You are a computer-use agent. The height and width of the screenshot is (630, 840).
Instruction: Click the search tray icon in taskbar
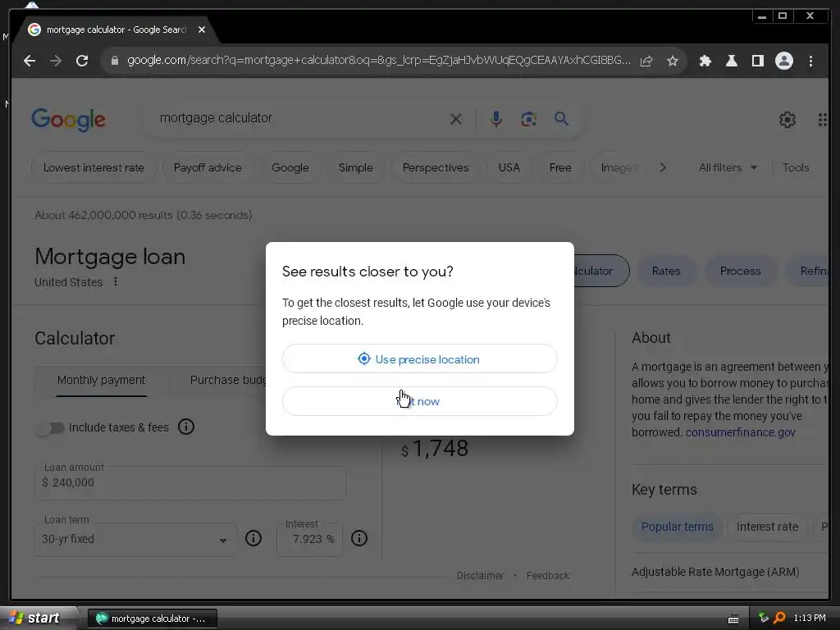(x=779, y=619)
